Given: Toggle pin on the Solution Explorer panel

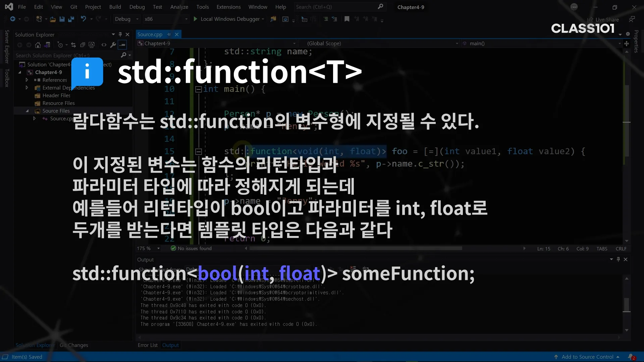Looking at the screenshot, I should tap(120, 35).
